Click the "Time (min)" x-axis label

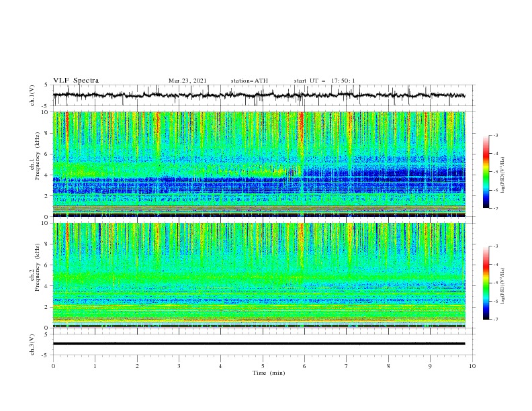pyautogui.click(x=269, y=373)
